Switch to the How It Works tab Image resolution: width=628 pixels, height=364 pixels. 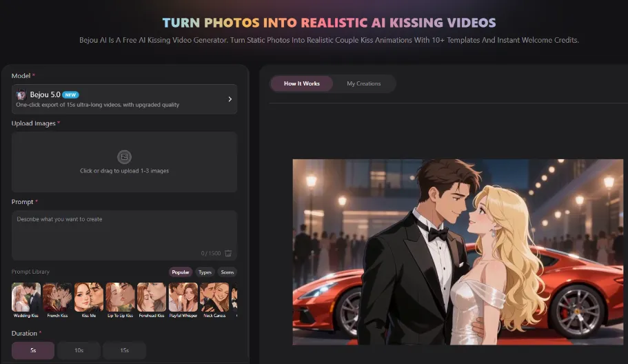pos(301,83)
